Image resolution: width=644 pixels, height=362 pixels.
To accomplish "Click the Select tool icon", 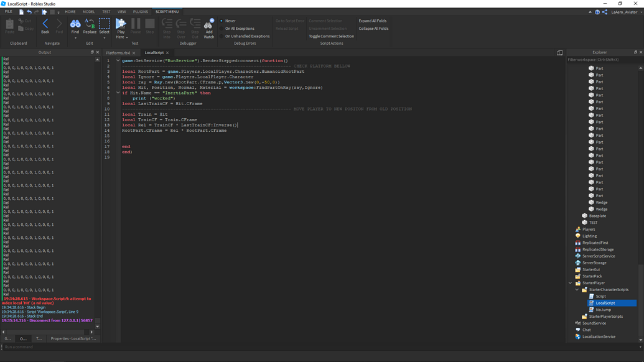I will 105,24.
